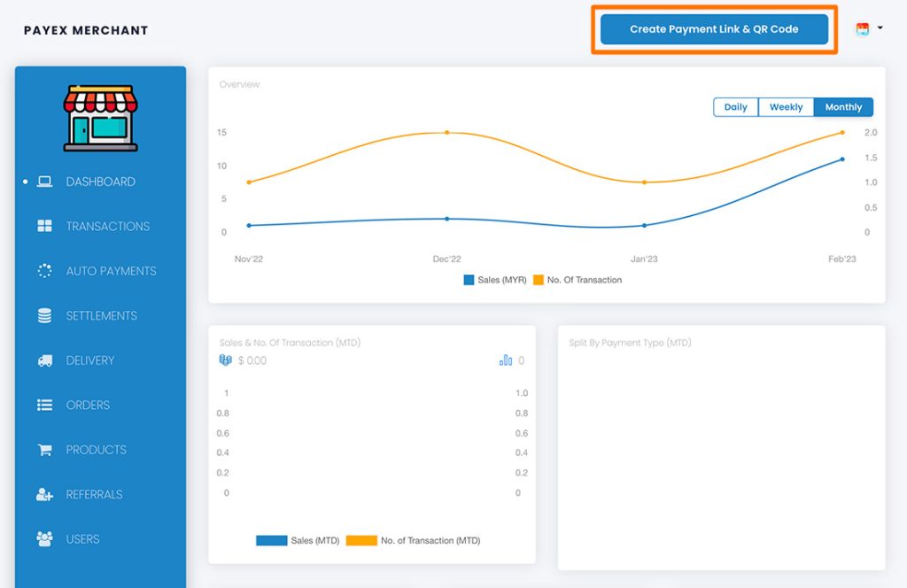
Task: Switch overview chart to Weekly view
Action: point(786,107)
